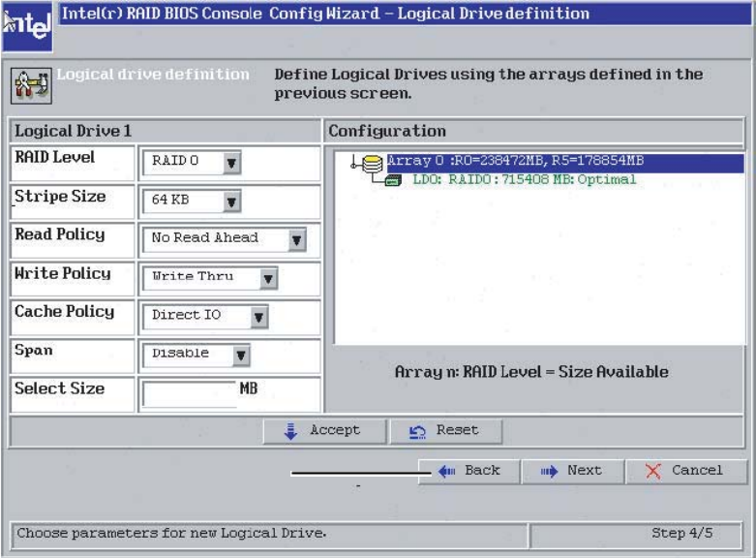Click the Stripe Size label
The width and height of the screenshot is (756, 558).
point(60,197)
